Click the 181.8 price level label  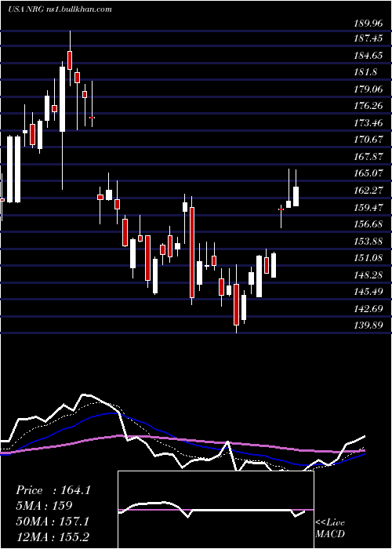click(365, 72)
